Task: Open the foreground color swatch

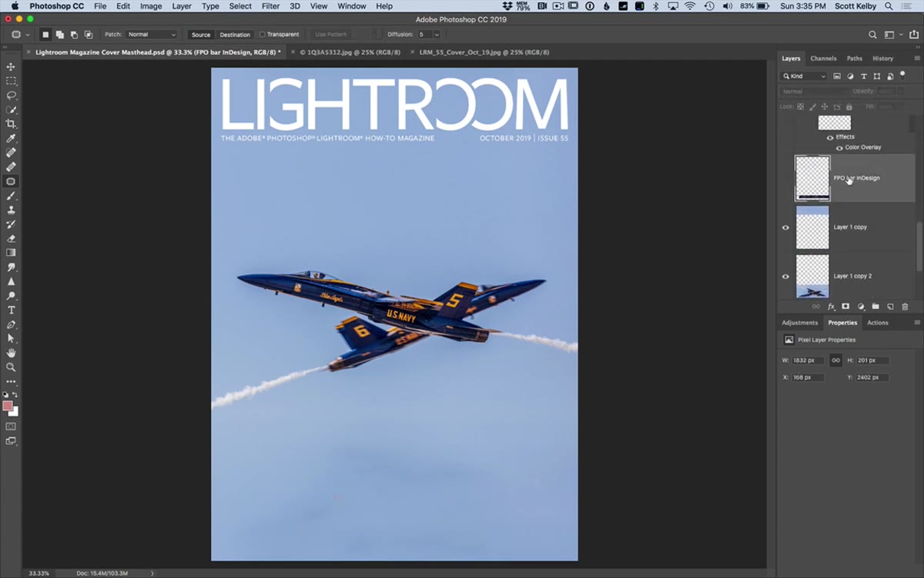Action: [x=7, y=405]
